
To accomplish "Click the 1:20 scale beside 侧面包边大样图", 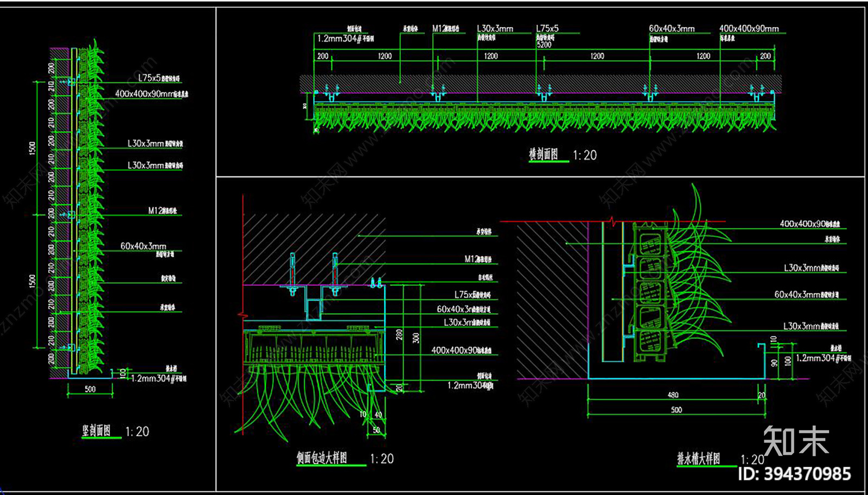I will [382, 459].
